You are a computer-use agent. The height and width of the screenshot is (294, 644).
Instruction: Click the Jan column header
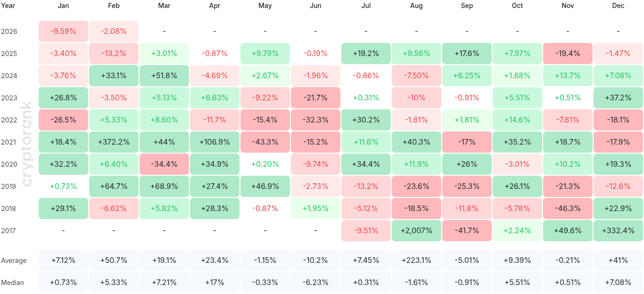tap(63, 6)
